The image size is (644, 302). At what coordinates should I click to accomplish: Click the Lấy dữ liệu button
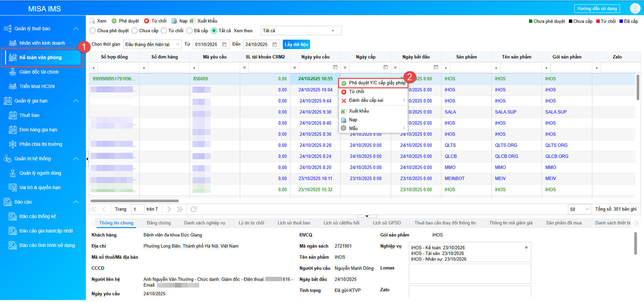[x=296, y=44]
